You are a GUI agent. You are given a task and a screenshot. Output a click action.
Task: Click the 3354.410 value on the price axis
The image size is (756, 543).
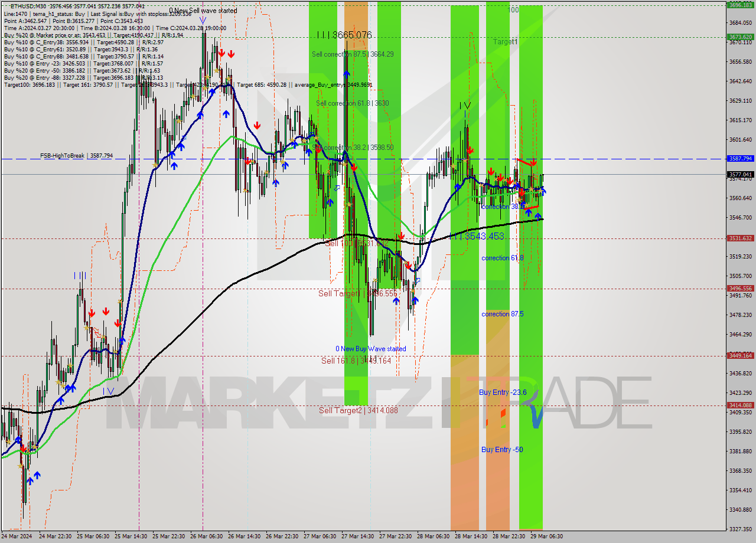pos(741,490)
